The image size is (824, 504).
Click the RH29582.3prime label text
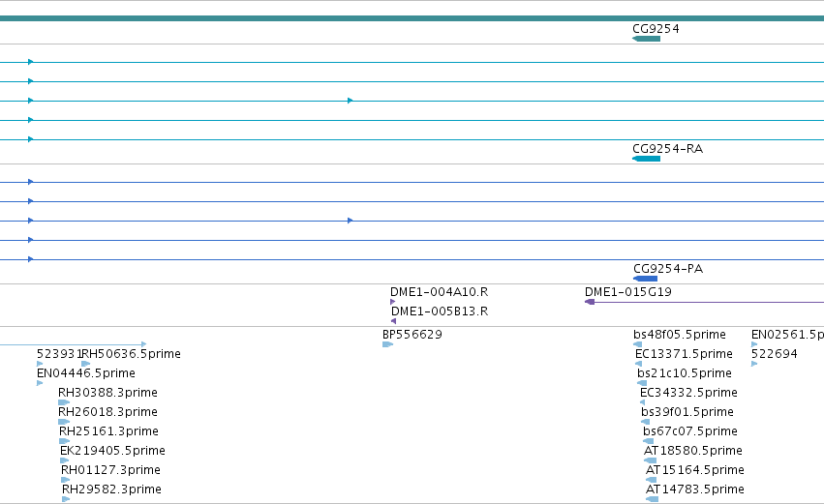111,489
